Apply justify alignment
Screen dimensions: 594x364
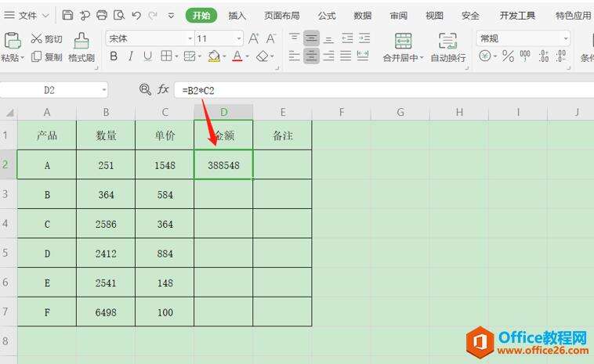[346, 56]
